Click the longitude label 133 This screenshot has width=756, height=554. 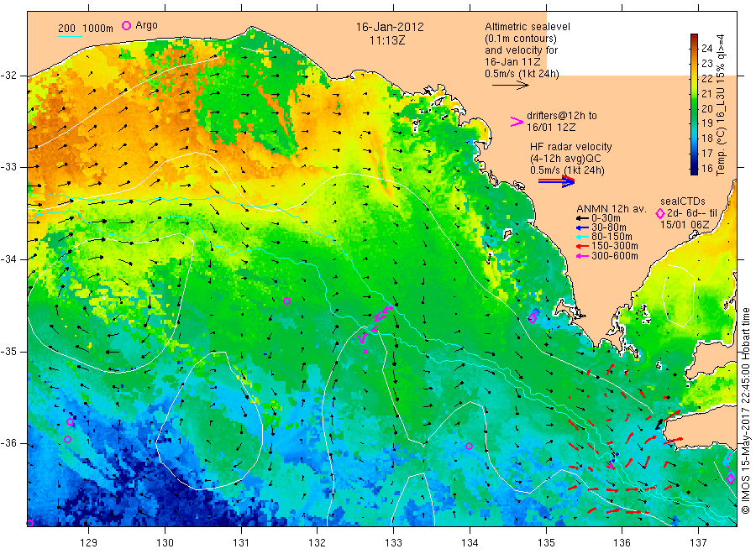tap(393, 543)
